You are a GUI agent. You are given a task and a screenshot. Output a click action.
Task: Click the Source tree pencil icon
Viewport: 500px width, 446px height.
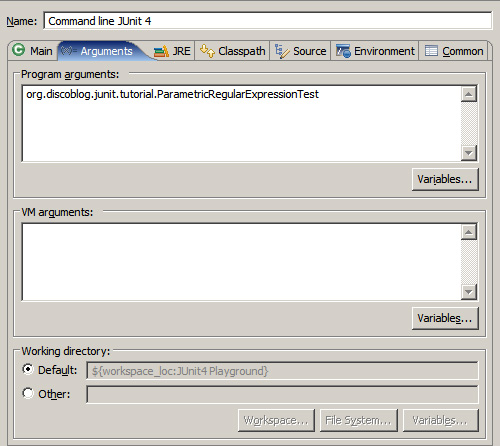click(x=282, y=51)
